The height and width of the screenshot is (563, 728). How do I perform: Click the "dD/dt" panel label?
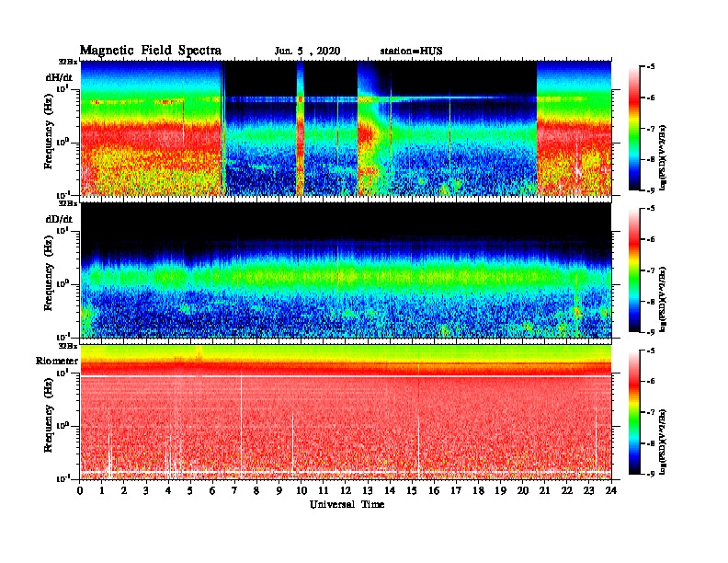(59, 219)
